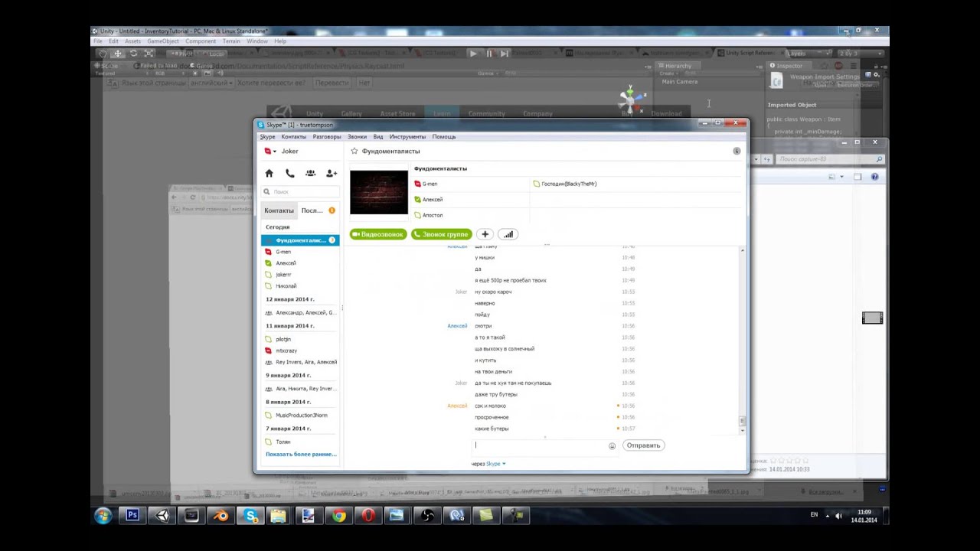Select Николай contact in list

pos(300,286)
